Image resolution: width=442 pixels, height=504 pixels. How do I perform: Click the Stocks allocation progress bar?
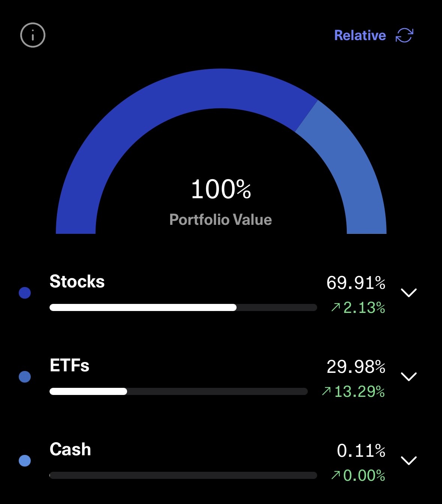coord(183,308)
